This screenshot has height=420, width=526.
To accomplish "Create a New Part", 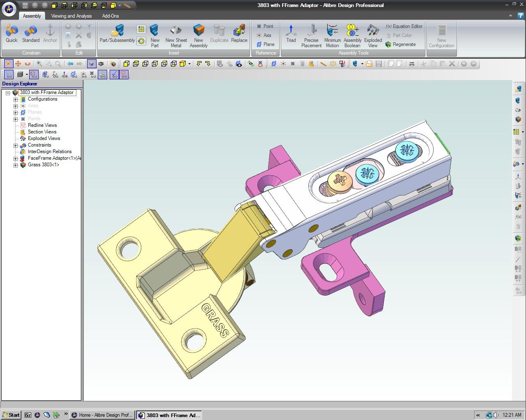I will coord(155,36).
